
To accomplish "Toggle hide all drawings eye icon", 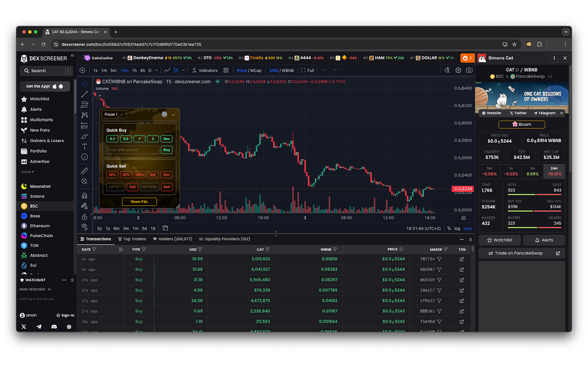I will tap(85, 226).
